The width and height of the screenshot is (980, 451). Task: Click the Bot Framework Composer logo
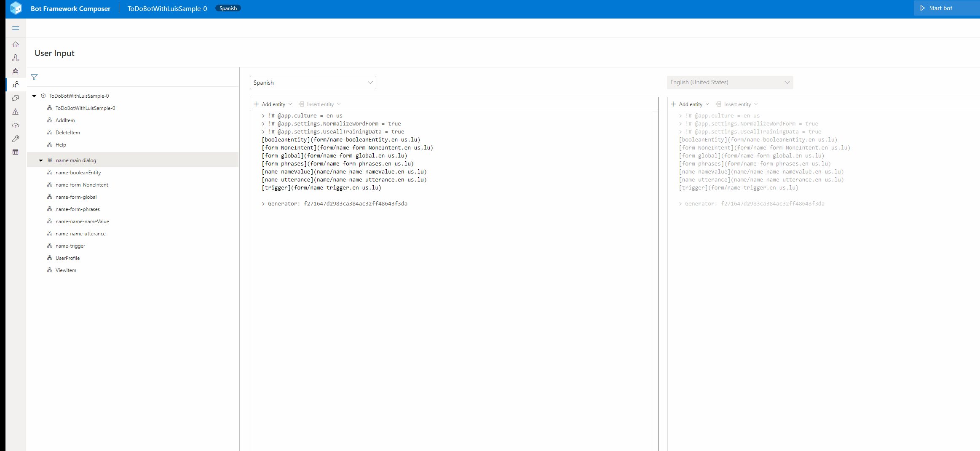(16, 8)
